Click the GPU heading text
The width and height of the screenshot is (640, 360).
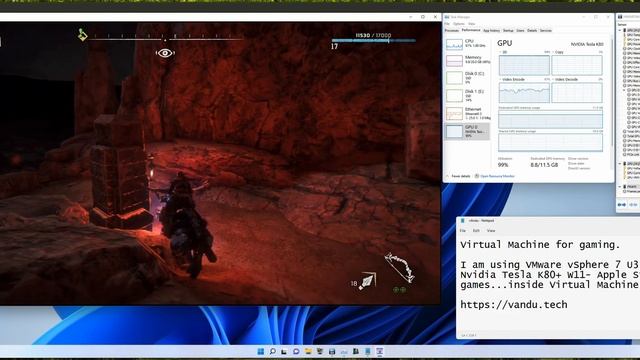click(504, 43)
